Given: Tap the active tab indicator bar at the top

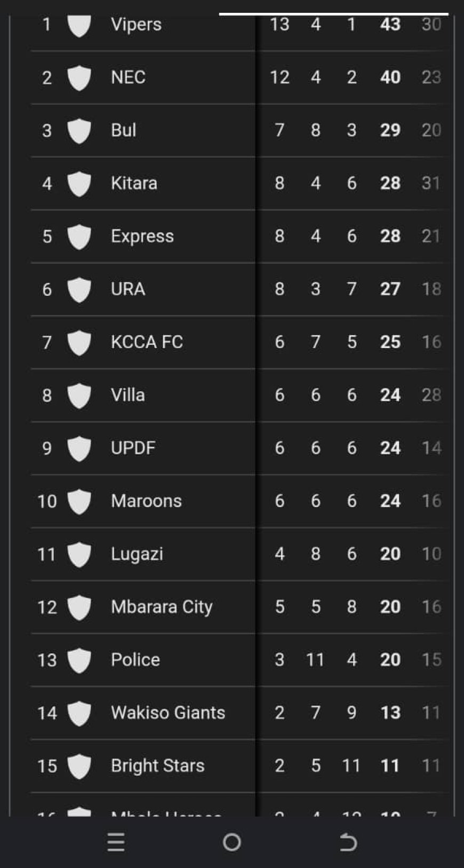Looking at the screenshot, I should pyautogui.click(x=334, y=14).
